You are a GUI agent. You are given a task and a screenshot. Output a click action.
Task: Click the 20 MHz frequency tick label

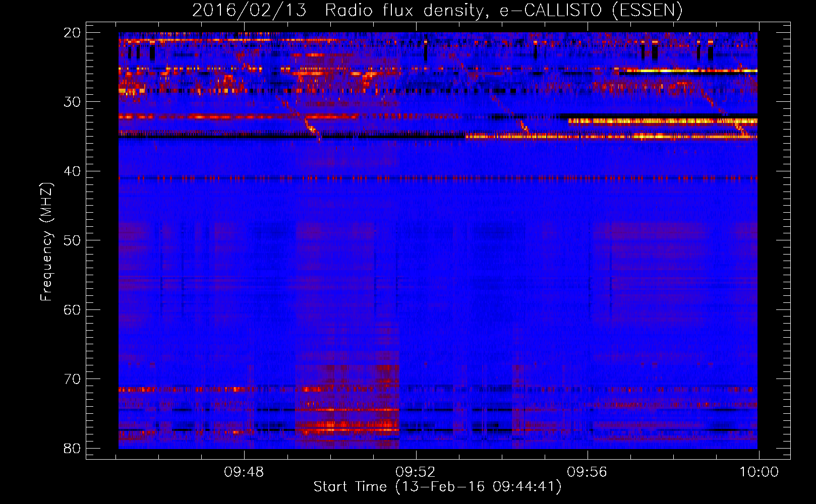pyautogui.click(x=72, y=33)
